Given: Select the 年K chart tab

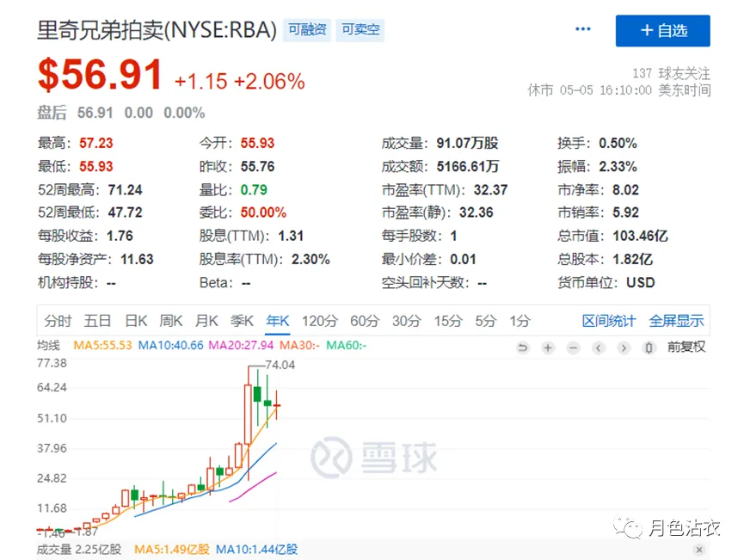Looking at the screenshot, I should pos(278,321).
